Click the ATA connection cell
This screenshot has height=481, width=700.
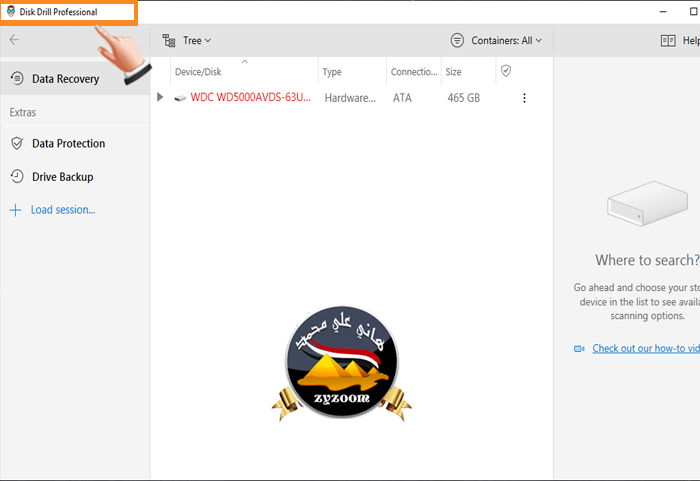pos(402,98)
